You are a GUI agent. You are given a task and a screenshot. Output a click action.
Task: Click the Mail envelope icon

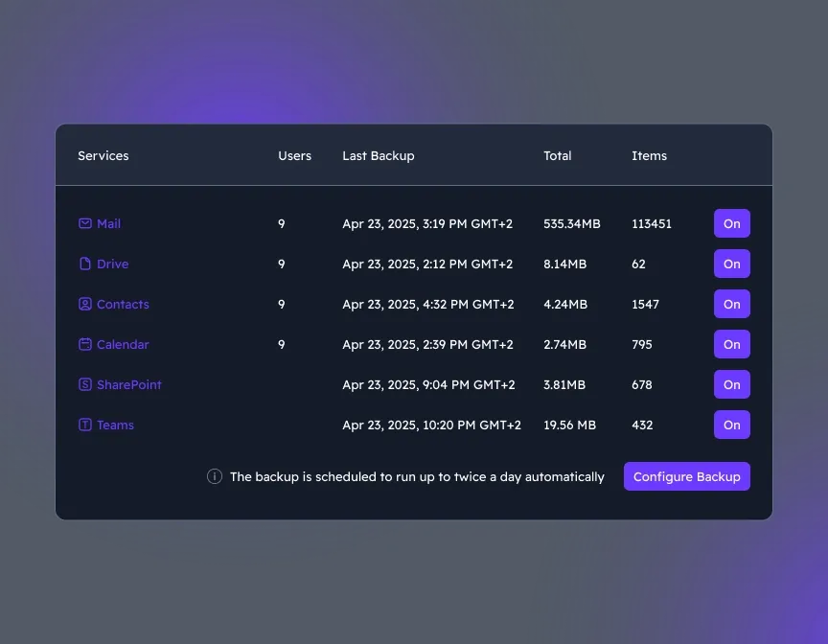(x=85, y=223)
